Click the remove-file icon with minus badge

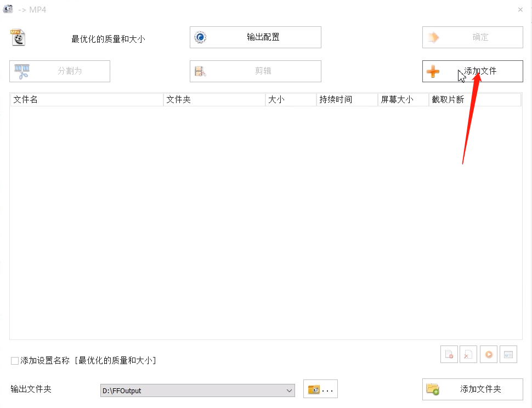point(449,354)
